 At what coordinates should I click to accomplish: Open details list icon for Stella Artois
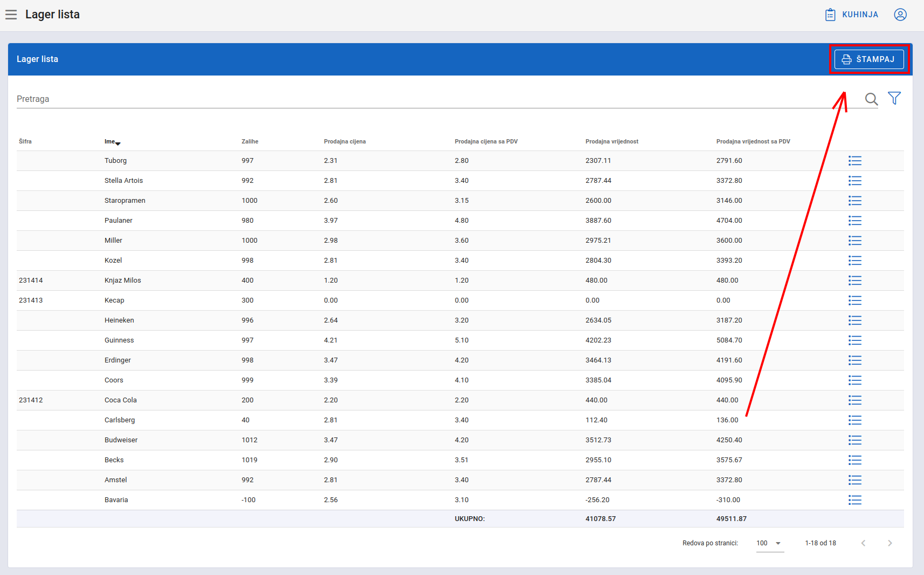(x=855, y=181)
